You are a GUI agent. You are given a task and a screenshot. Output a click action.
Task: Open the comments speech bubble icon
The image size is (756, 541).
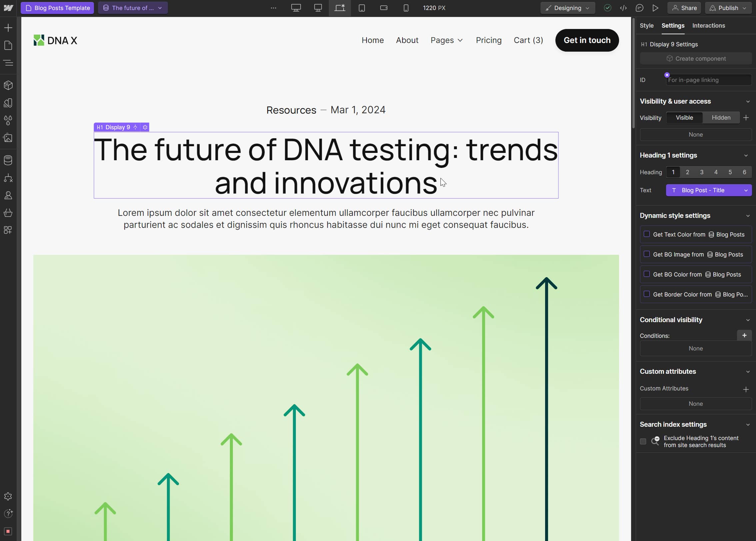click(639, 8)
